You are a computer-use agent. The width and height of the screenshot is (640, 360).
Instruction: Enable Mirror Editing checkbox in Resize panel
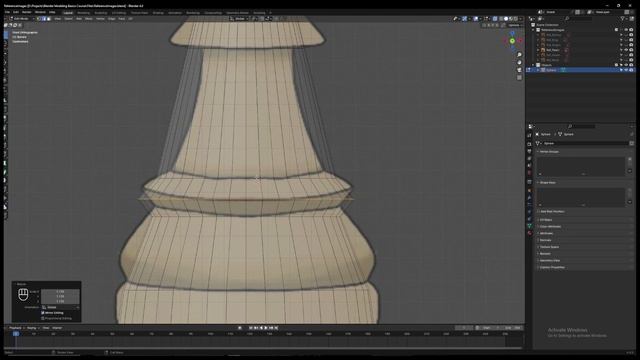(x=43, y=313)
